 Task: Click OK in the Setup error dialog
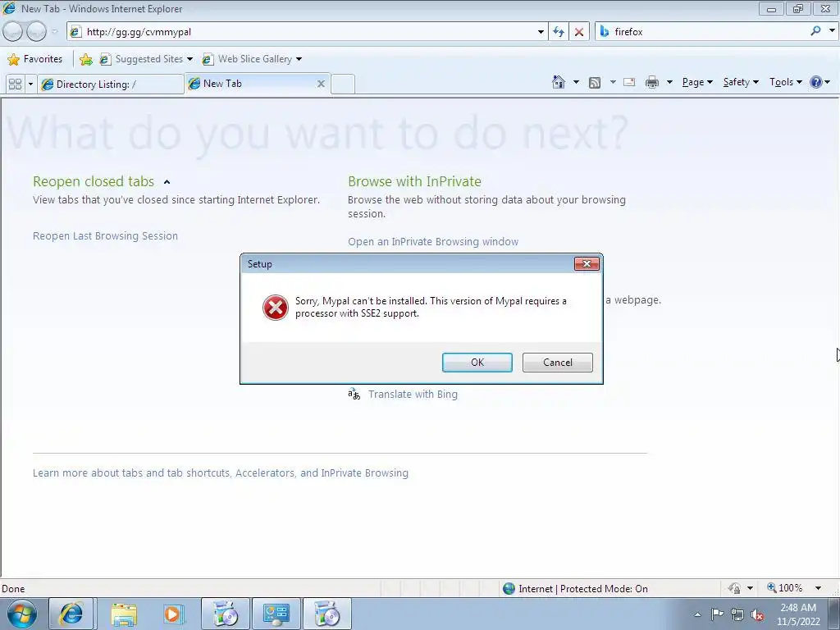point(477,362)
